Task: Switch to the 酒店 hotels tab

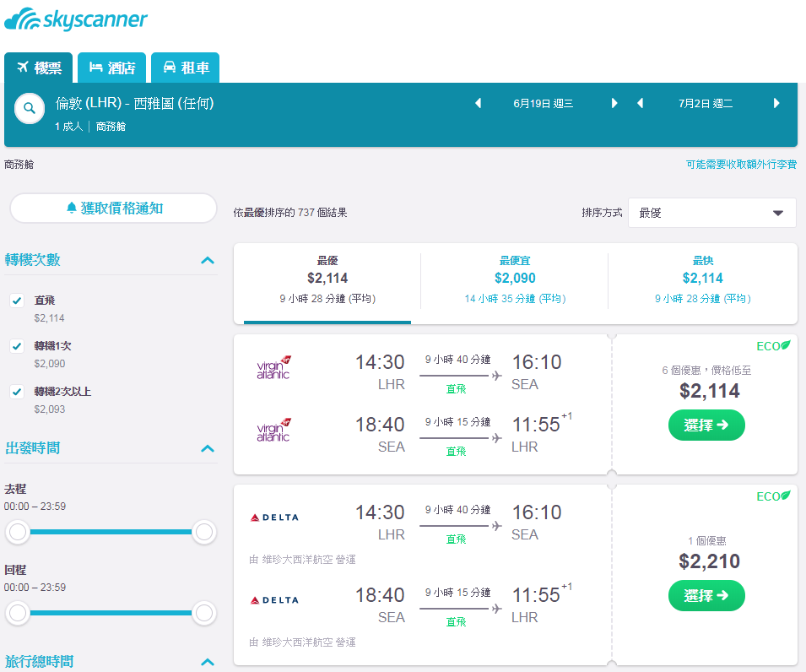Action: (x=112, y=68)
